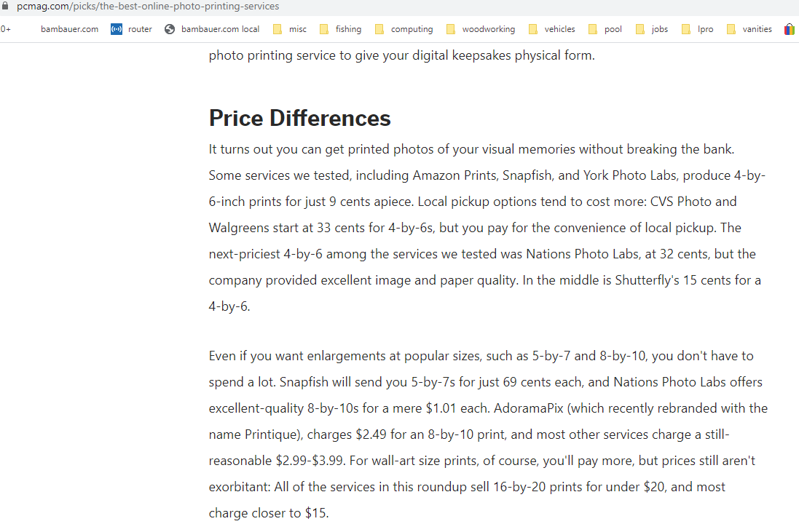This screenshot has height=532, width=799.
Task: Open the bambauer.com bookmark
Action: 69,29
